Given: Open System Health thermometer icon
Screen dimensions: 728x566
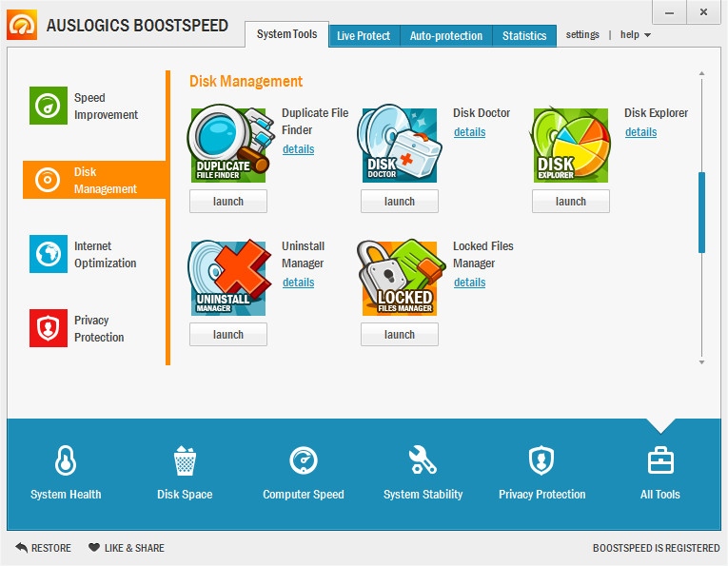Looking at the screenshot, I should point(66,460).
